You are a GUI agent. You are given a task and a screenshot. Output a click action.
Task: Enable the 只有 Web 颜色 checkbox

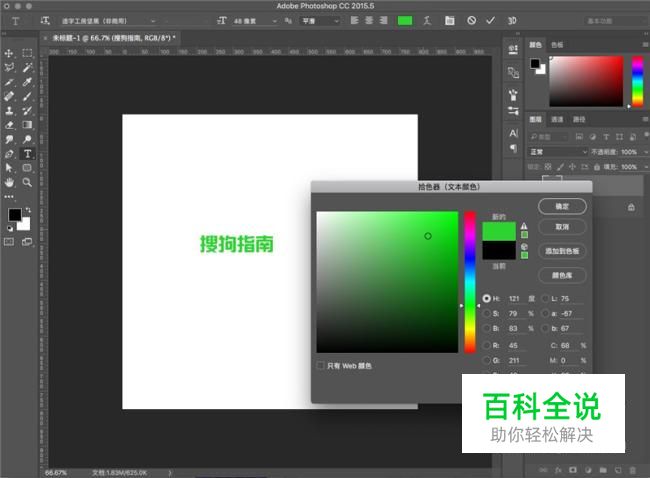[320, 366]
